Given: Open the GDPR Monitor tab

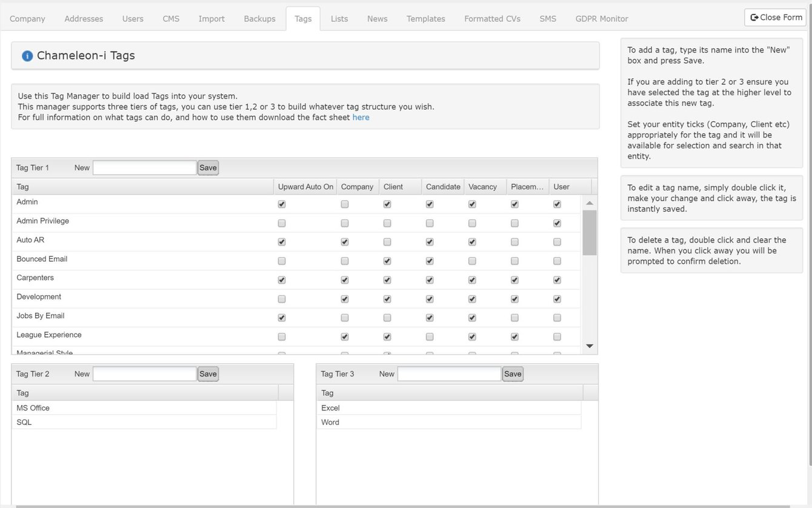Looking at the screenshot, I should (x=601, y=18).
